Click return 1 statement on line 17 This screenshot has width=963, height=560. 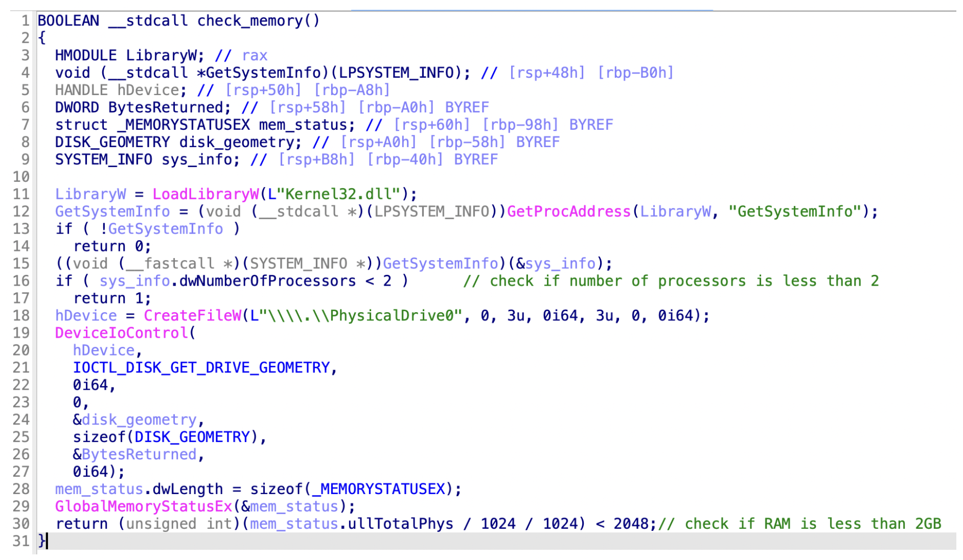(x=112, y=298)
